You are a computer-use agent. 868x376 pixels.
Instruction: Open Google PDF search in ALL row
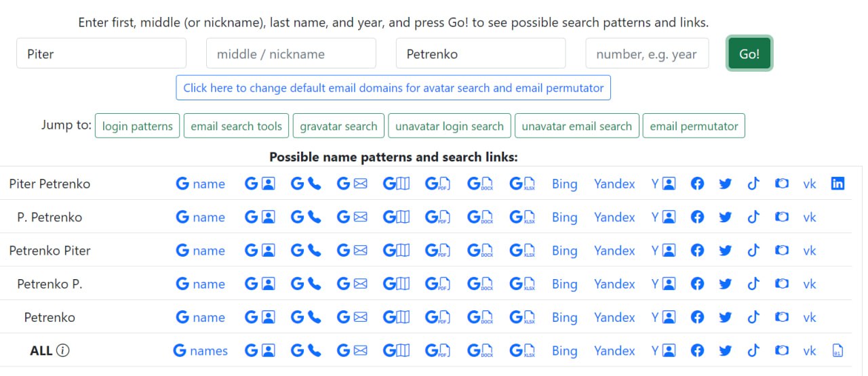[x=438, y=351]
